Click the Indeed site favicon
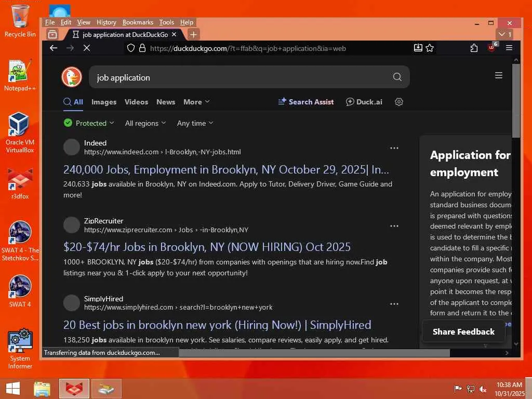Viewport: 532px width, 399px height. pos(72,147)
